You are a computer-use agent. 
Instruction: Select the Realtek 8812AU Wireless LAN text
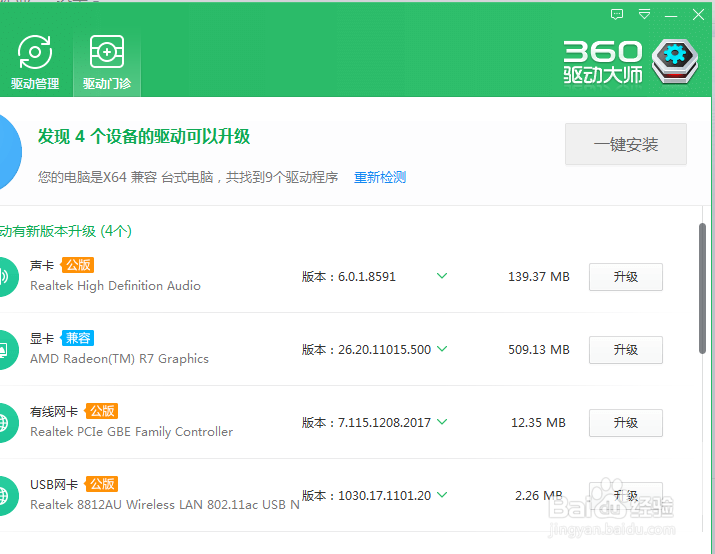point(165,505)
